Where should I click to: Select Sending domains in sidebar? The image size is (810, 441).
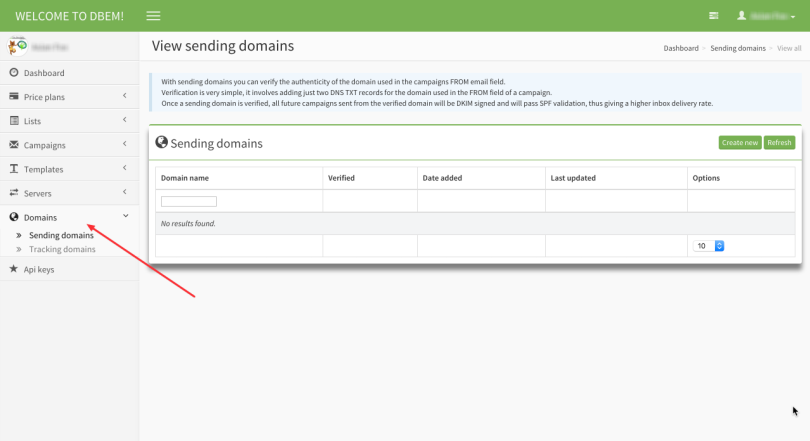[61, 235]
